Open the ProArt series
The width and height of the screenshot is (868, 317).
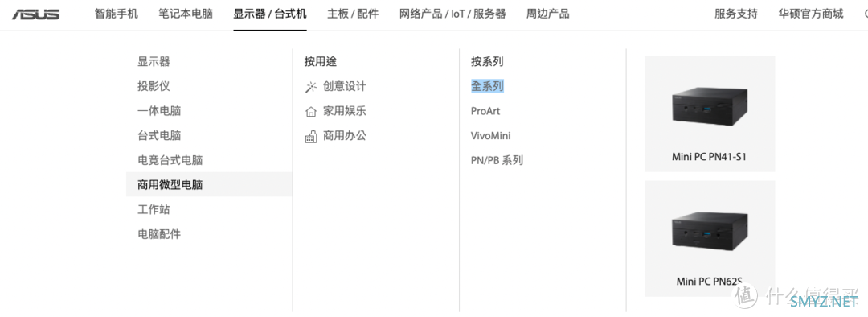coord(485,111)
